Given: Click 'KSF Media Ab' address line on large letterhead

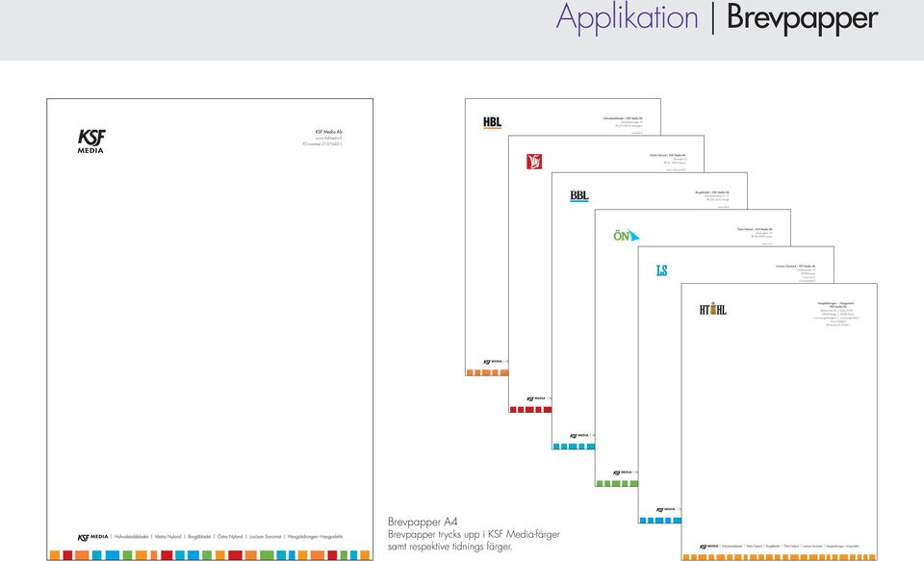Looking at the screenshot, I should [329, 132].
